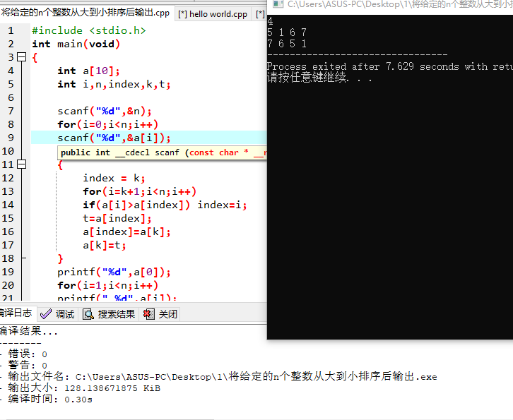Viewport: 513px width, 420px height.
Task: Click the 'for(i=k+1;i<n;i++)' line
Action: click(139, 191)
